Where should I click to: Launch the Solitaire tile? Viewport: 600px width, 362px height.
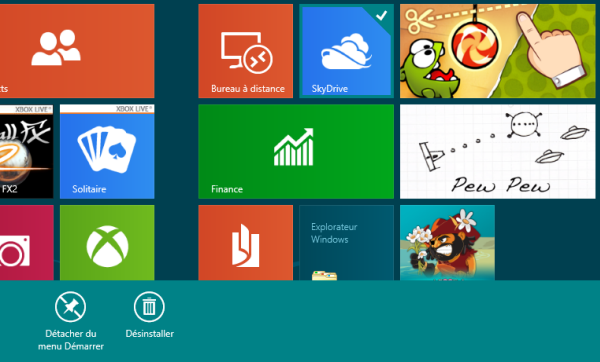(107, 152)
